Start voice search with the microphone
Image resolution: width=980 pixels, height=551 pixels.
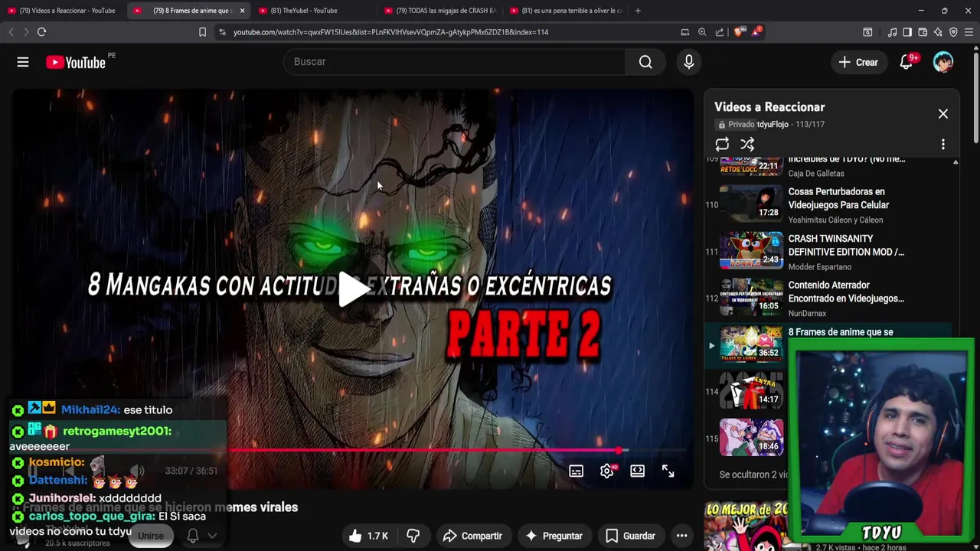point(689,62)
